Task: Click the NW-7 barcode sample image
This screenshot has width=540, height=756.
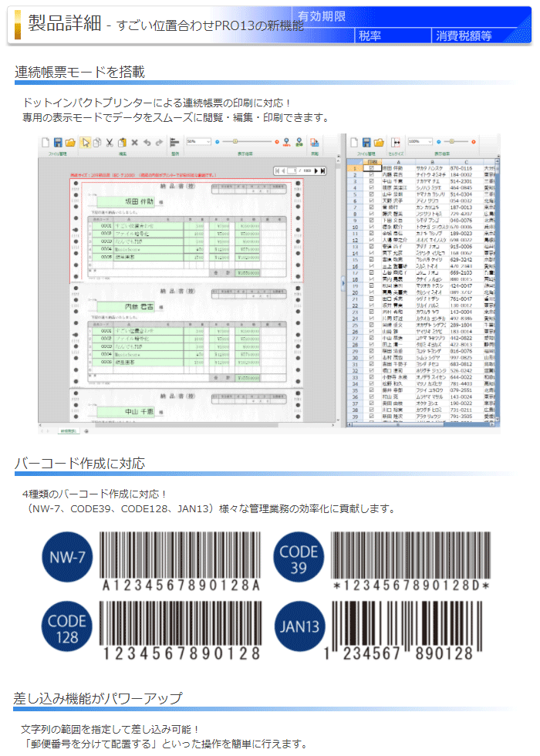Action: coord(181,562)
